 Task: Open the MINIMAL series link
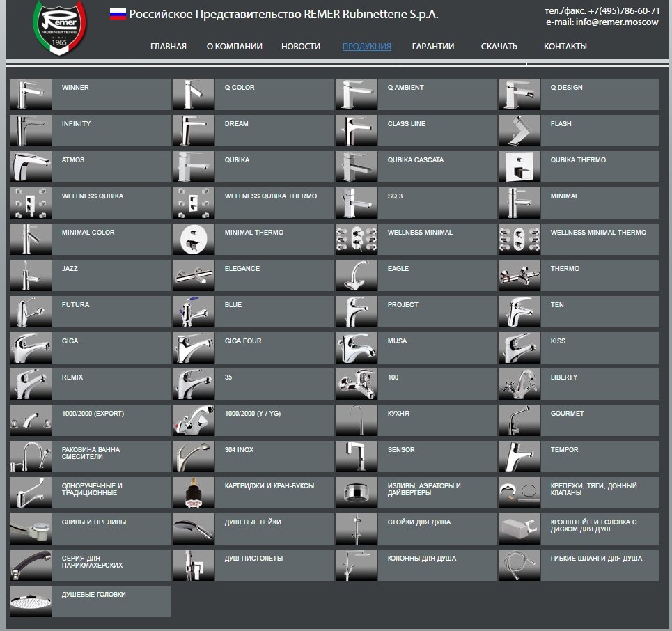pos(565,196)
